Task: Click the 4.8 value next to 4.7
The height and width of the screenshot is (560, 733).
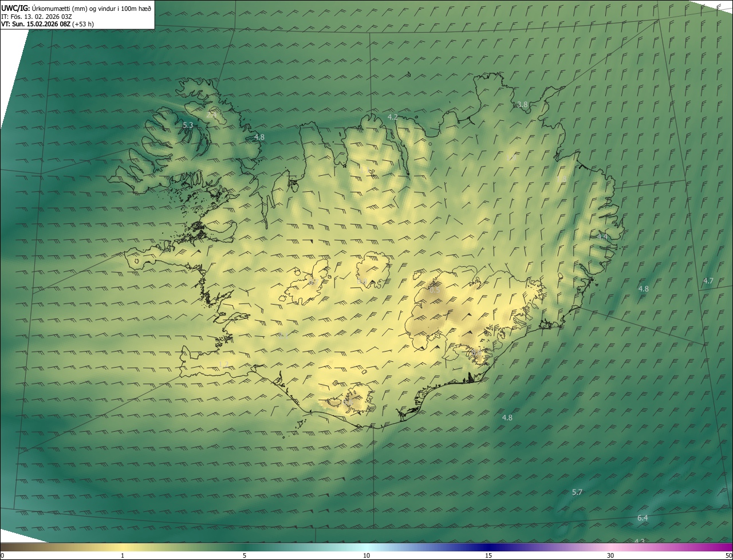Action: point(644,289)
